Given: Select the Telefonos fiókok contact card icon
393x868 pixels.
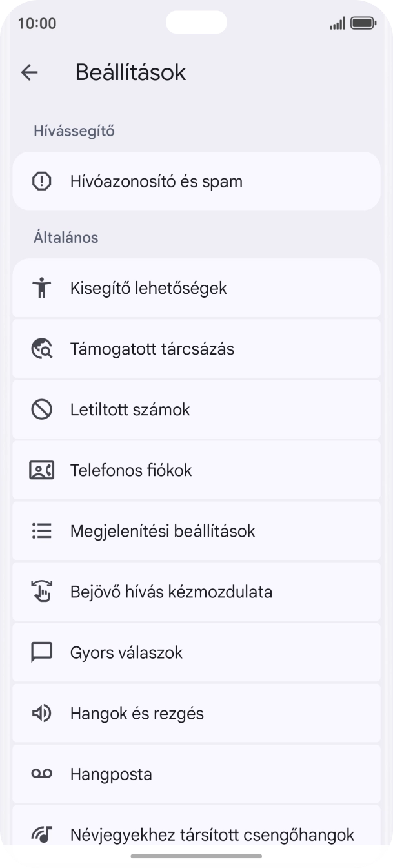Looking at the screenshot, I should point(41,470).
